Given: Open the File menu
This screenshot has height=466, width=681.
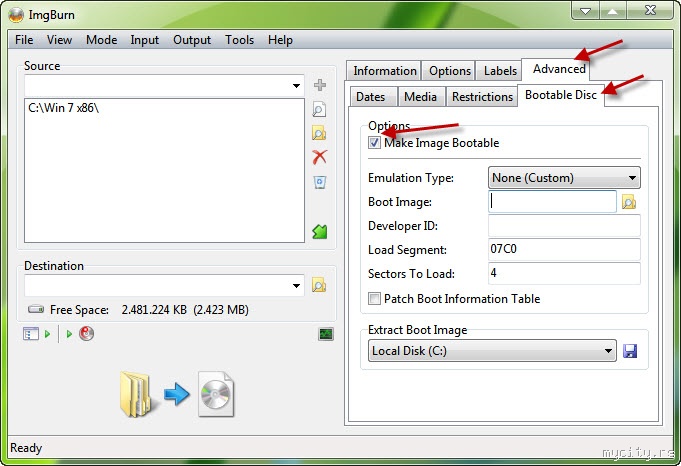Looking at the screenshot, I should point(24,40).
